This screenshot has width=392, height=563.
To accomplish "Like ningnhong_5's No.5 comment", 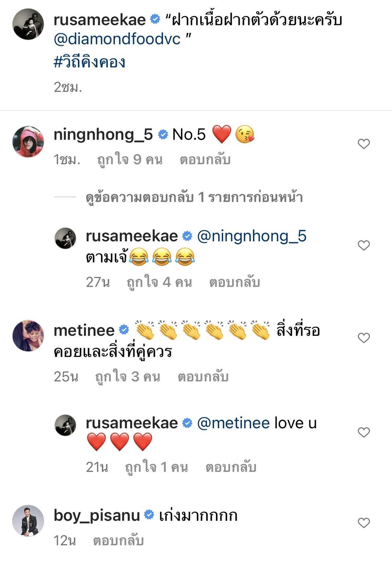I will tap(363, 144).
